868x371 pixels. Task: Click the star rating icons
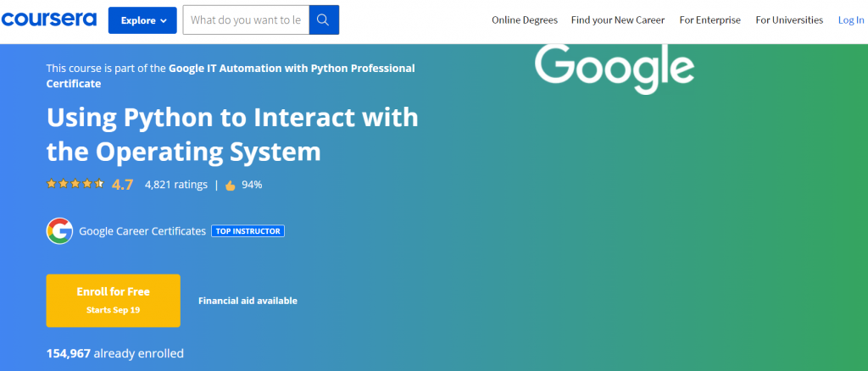75,184
